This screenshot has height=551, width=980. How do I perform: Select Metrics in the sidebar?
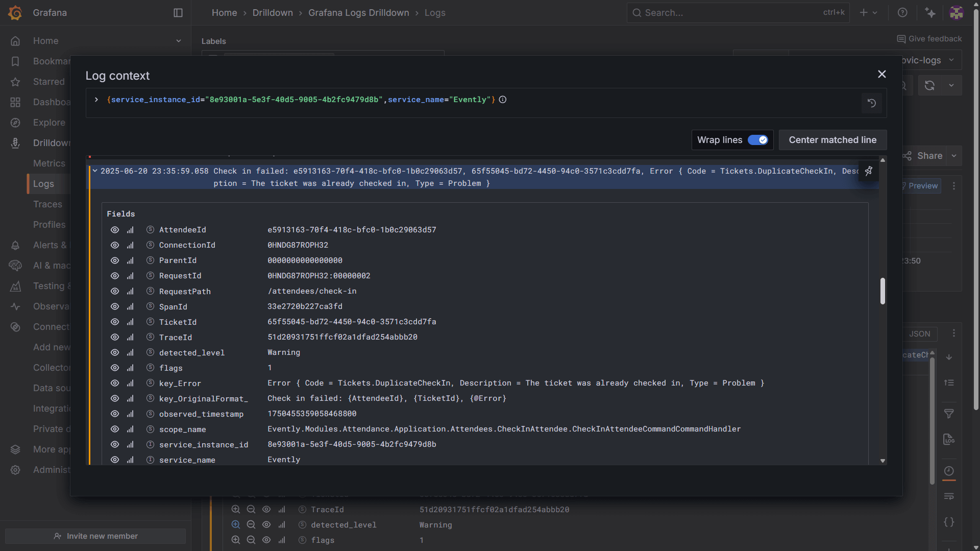click(49, 163)
